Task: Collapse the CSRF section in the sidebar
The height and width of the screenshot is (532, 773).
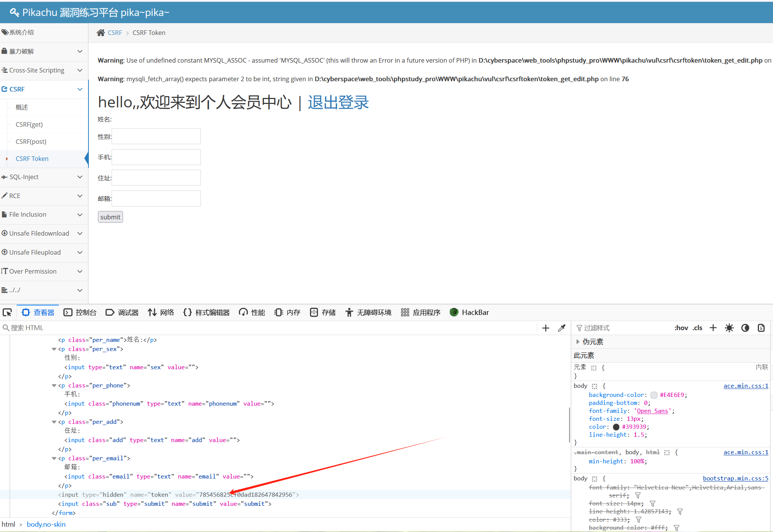Action: tap(80, 89)
